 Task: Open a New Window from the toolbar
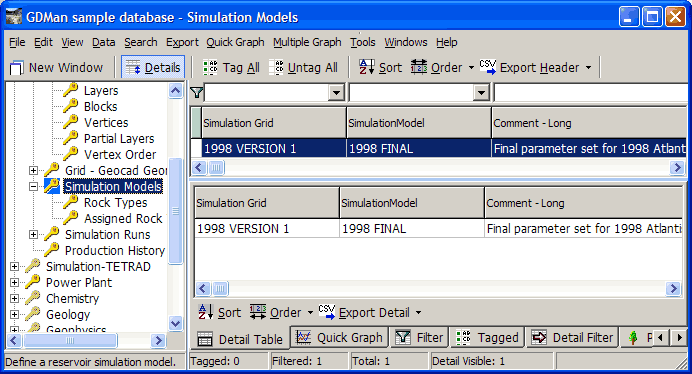[56, 68]
